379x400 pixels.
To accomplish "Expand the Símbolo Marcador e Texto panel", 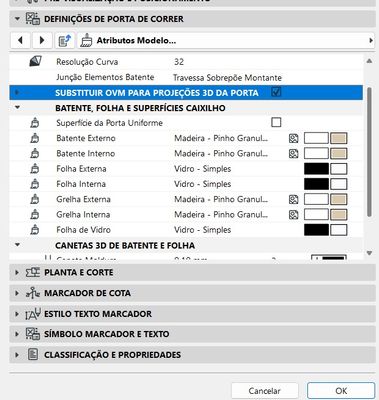I will [x=17, y=334].
